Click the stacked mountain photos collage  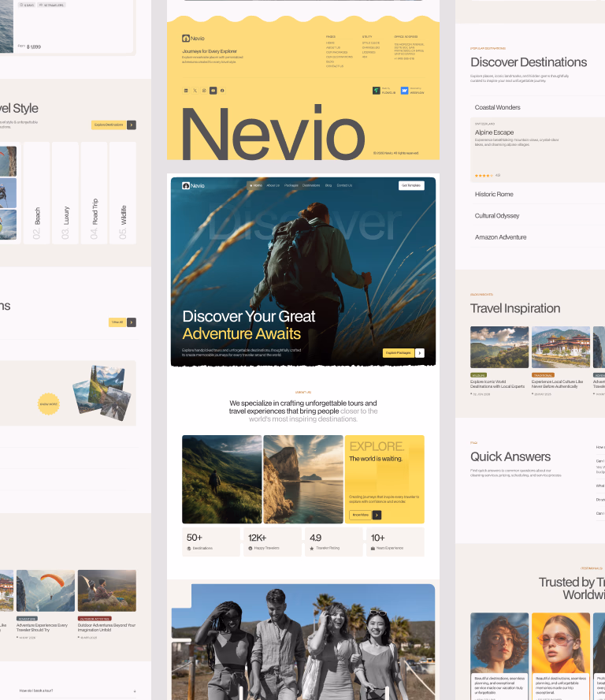[x=102, y=393]
